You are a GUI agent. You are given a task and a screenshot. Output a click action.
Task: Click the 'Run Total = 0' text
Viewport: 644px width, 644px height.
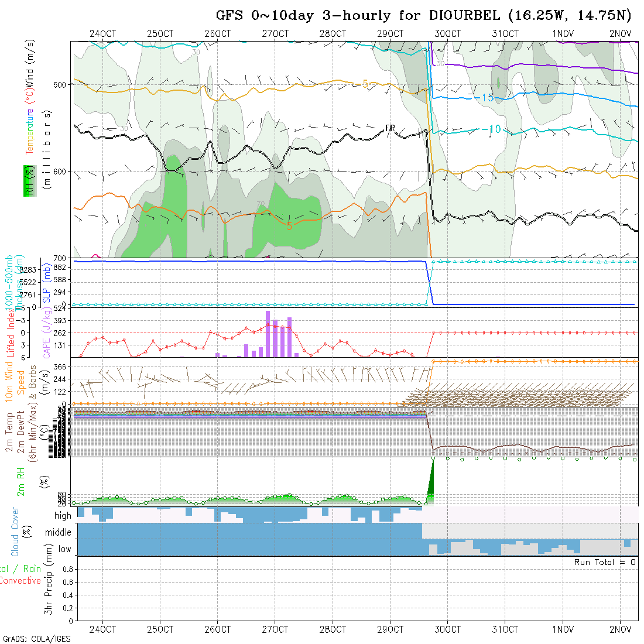click(605, 562)
